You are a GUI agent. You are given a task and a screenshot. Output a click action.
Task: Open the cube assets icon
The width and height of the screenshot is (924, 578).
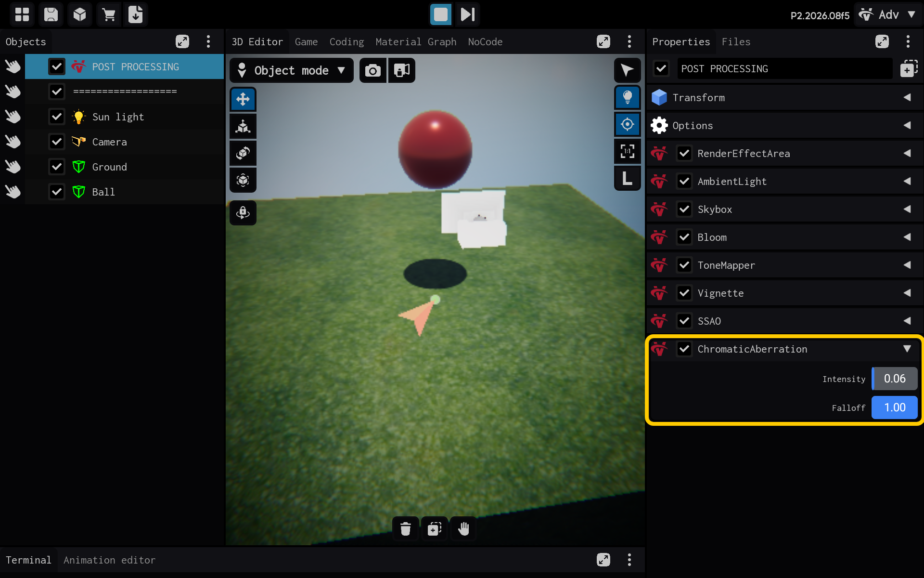[80, 14]
